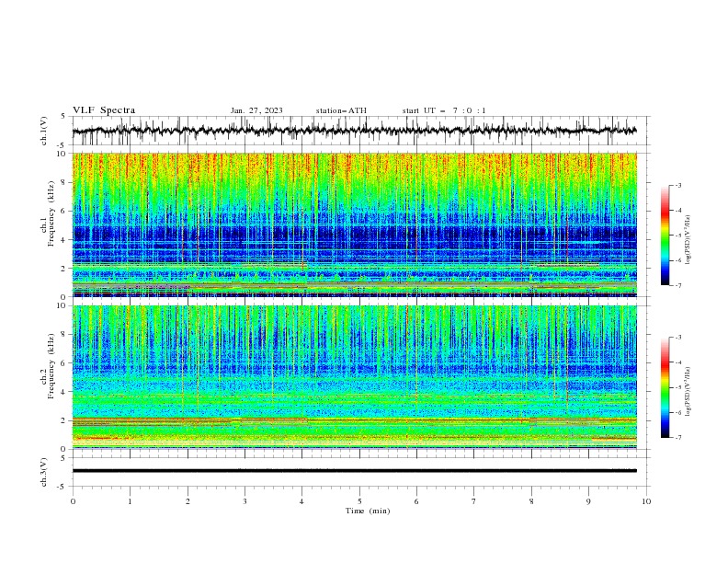Click time axis tick label "10" at right end

tap(646, 501)
